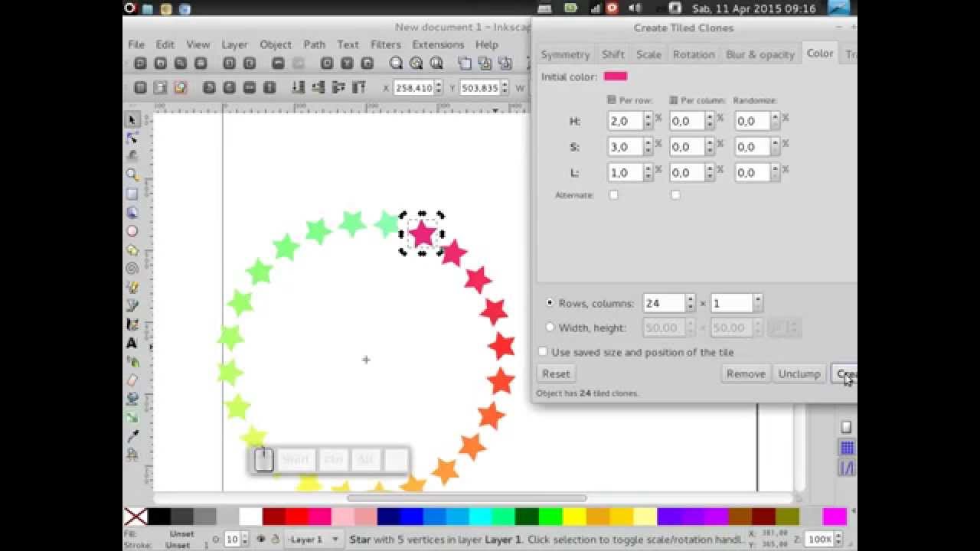This screenshot has width=980, height=551.
Task: Select the Pencil freehand tool
Action: click(x=132, y=287)
